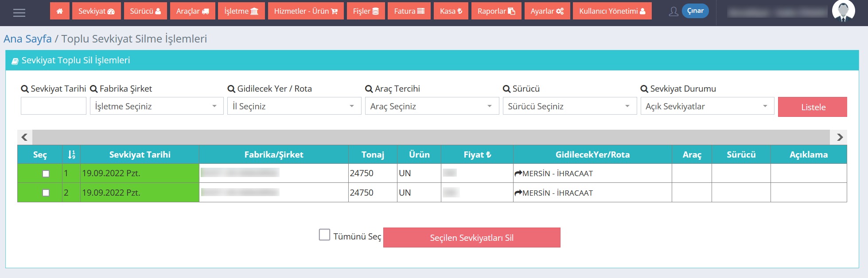Tick the checkbox for shipment row 1

(46, 174)
